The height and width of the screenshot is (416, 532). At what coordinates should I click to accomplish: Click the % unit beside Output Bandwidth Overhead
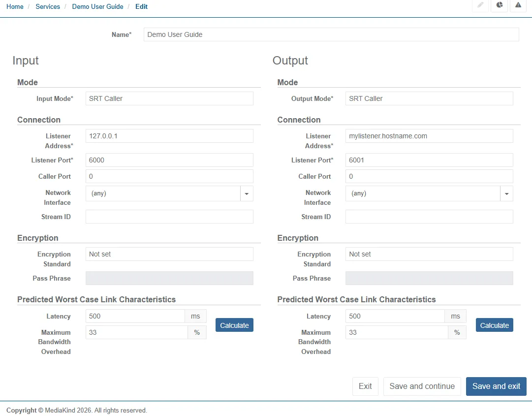pos(457,332)
